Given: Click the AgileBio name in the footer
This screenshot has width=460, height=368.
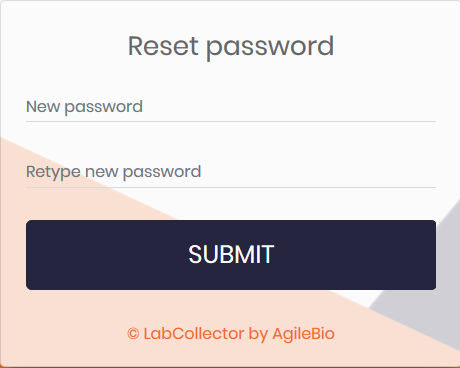Looking at the screenshot, I should [303, 334].
